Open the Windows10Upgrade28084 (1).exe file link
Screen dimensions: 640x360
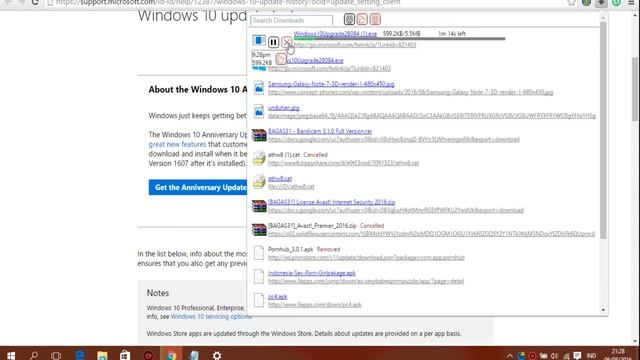point(335,33)
